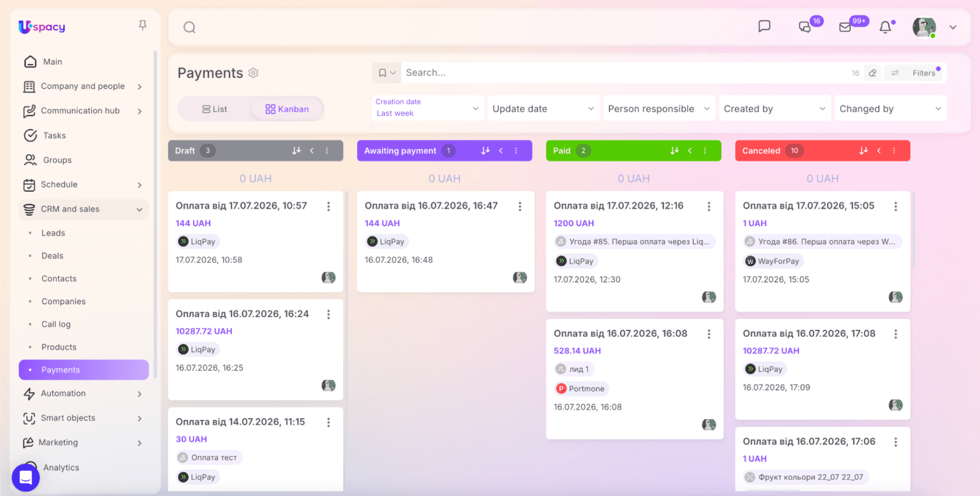
Task: Open the Created by dropdown
Action: pyautogui.click(x=775, y=108)
